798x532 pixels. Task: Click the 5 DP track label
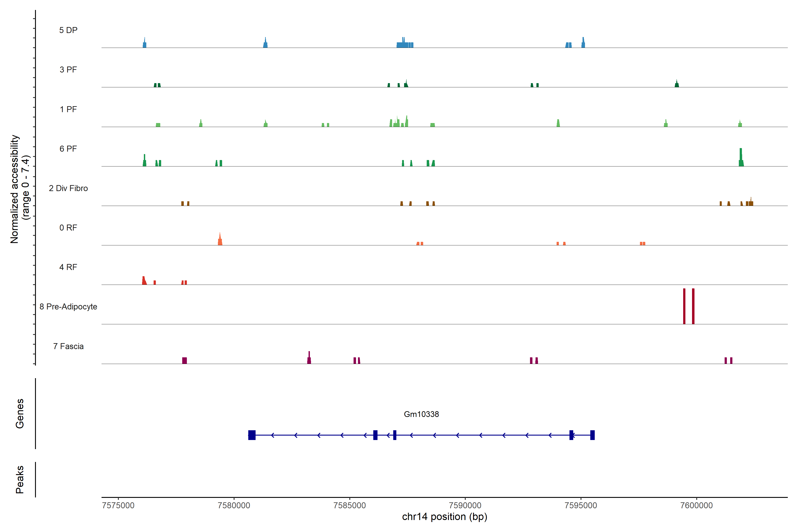pos(68,30)
